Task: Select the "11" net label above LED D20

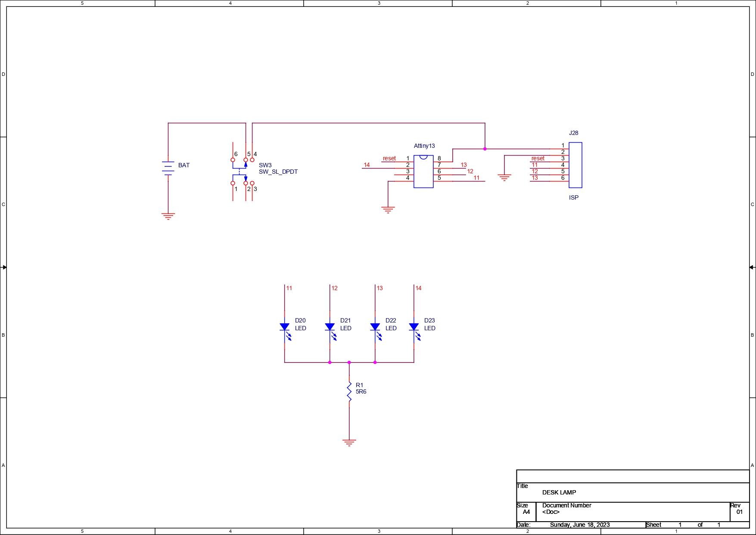Action: point(289,288)
